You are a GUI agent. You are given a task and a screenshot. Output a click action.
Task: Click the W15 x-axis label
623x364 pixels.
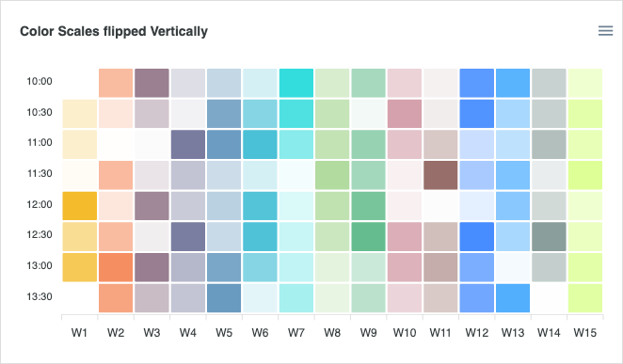point(585,333)
